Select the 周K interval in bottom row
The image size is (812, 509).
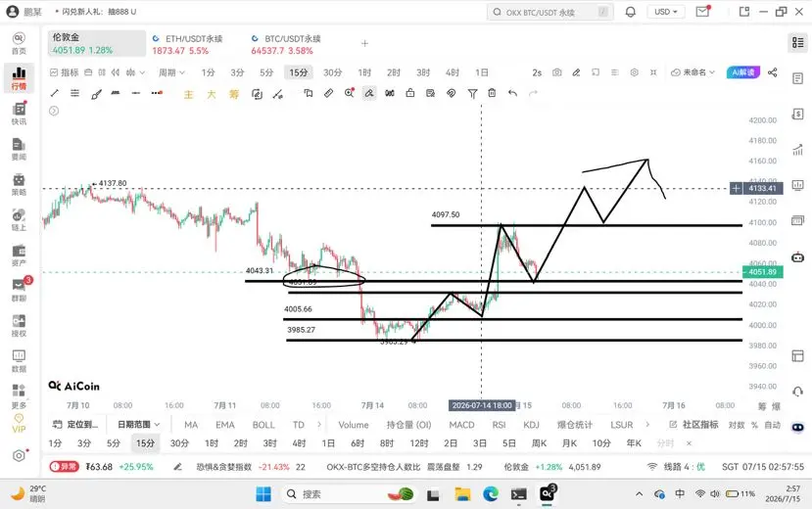[x=539, y=443]
